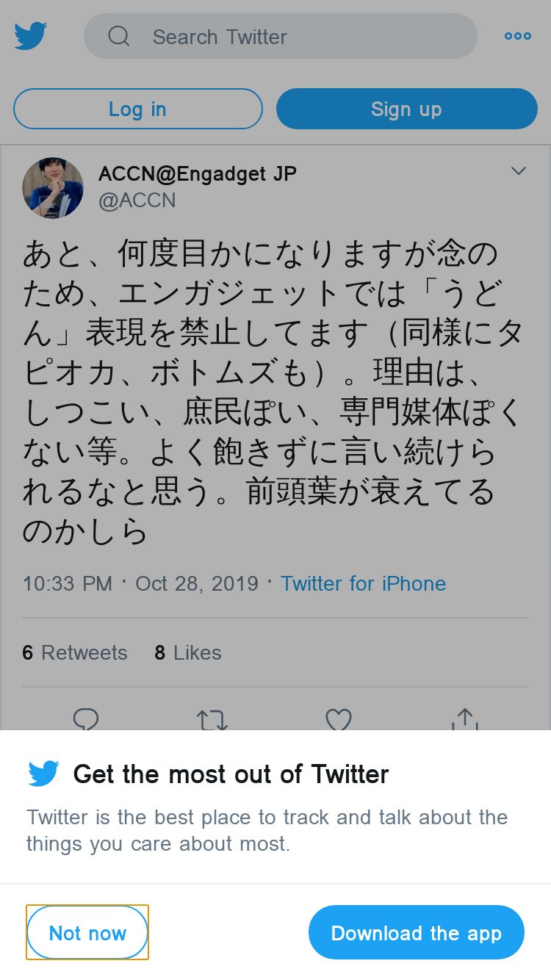Like the tweet with heart icon

[339, 719]
